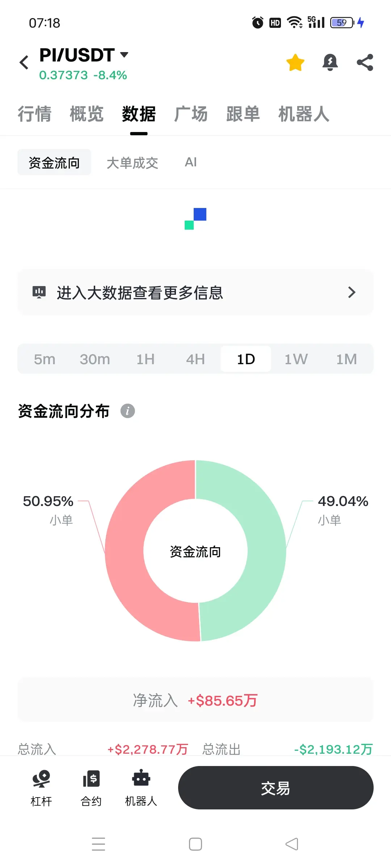The image size is (391, 868).
Task: Open the 广场 tab
Action: click(x=191, y=114)
